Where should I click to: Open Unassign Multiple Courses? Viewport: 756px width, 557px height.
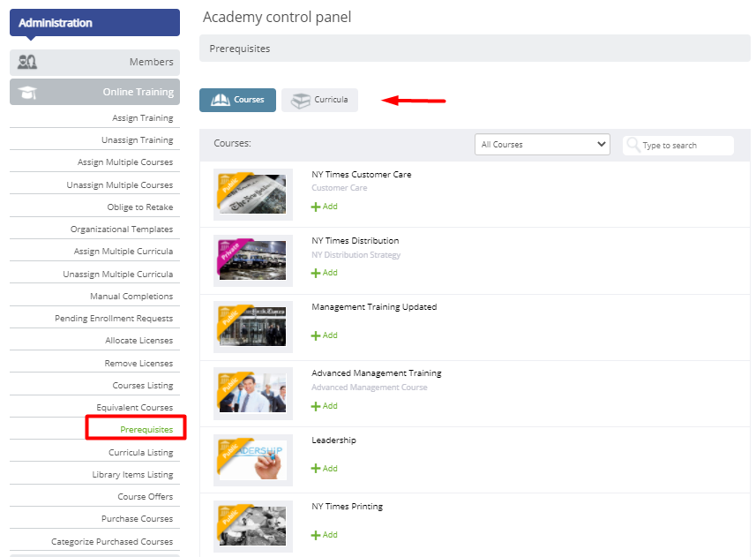(x=120, y=184)
